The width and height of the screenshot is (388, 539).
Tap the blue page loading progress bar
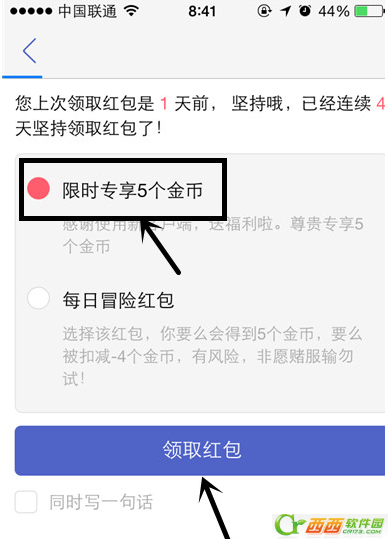pos(22,77)
